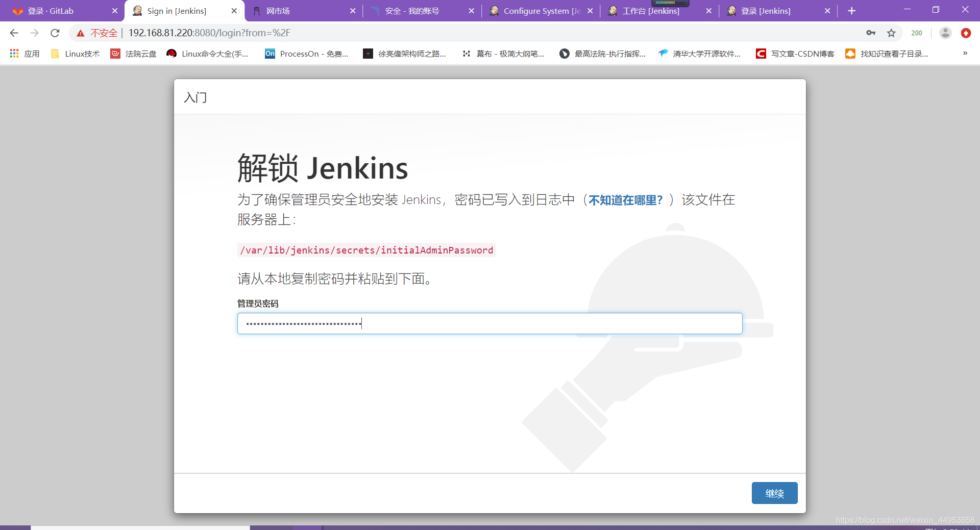This screenshot has width=980, height=530.
Task: Open the ProcessOn bookmark
Action: (307, 54)
